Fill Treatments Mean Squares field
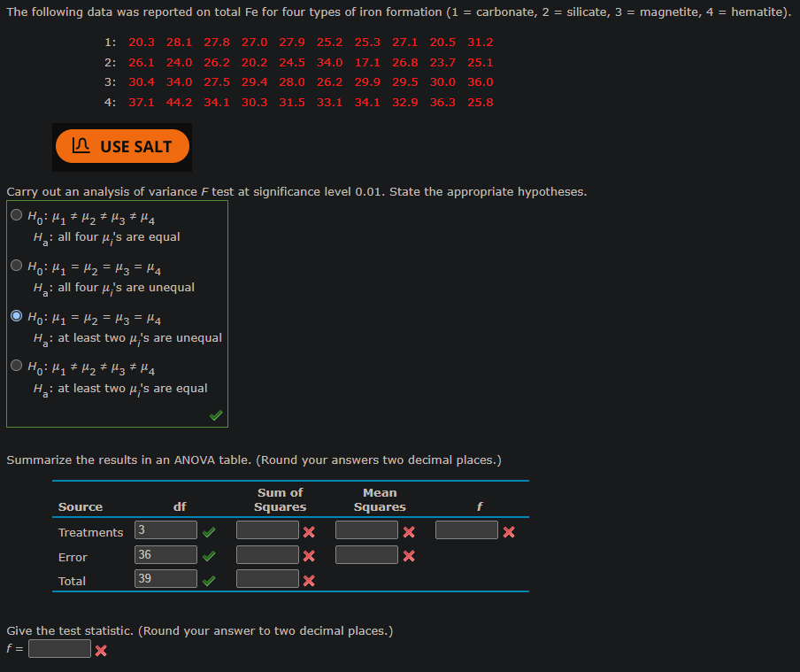The image size is (800, 672). click(367, 530)
